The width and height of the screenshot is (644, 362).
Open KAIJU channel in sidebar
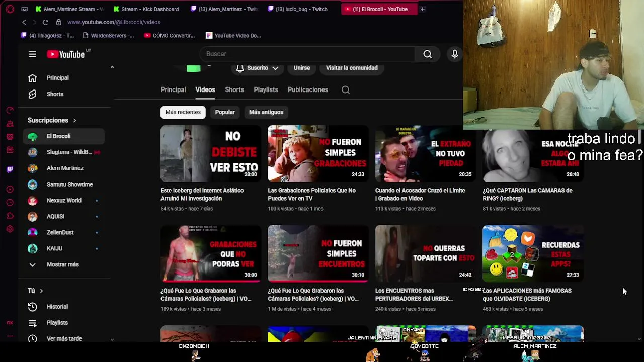click(63, 248)
